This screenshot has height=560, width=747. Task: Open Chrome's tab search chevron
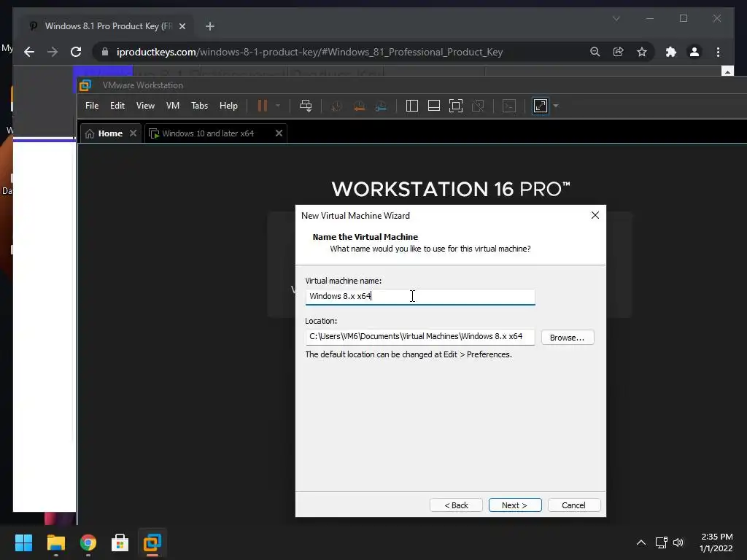(616, 18)
